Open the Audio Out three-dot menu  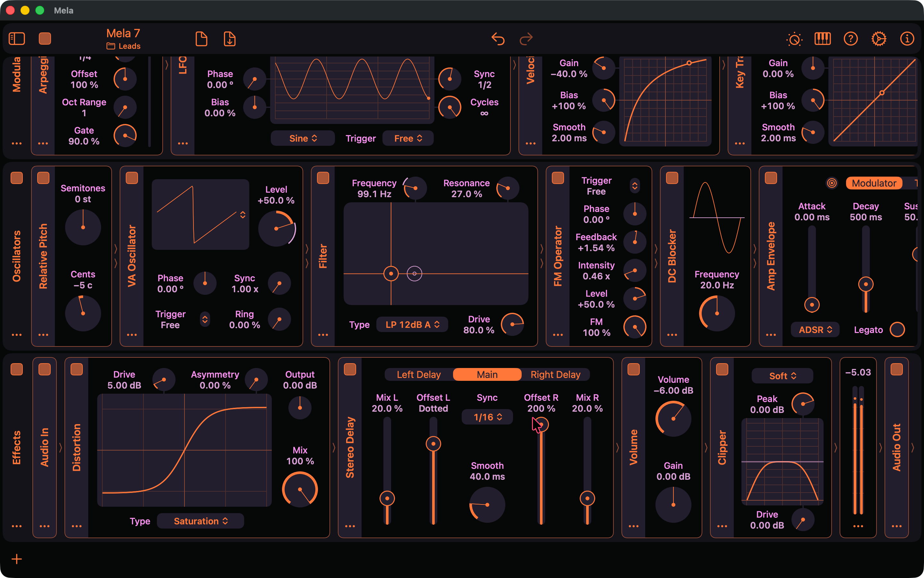pyautogui.click(x=896, y=526)
